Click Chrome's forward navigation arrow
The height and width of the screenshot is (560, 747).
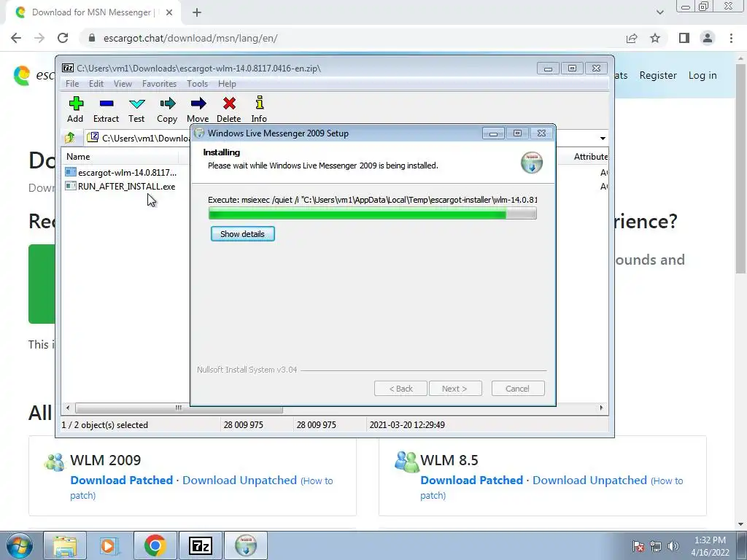[x=39, y=38]
